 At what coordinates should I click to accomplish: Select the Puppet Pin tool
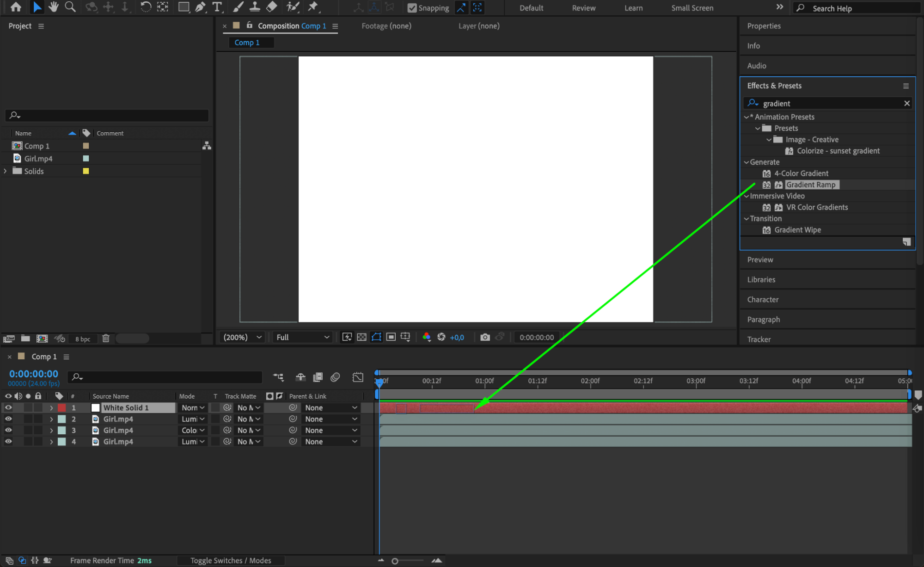[x=313, y=7]
